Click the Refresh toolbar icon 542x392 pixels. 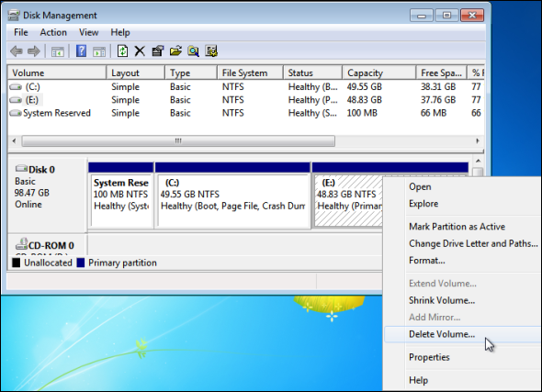[122, 51]
